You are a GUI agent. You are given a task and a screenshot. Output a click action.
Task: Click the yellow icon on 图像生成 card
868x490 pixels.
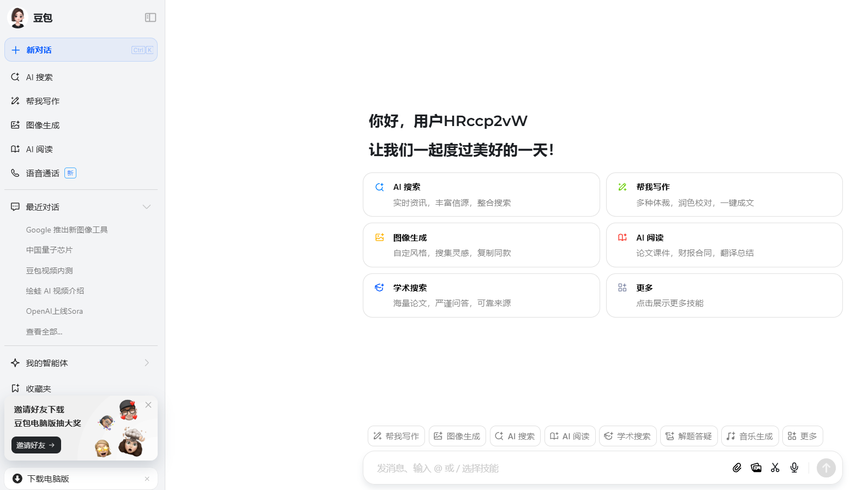(379, 237)
